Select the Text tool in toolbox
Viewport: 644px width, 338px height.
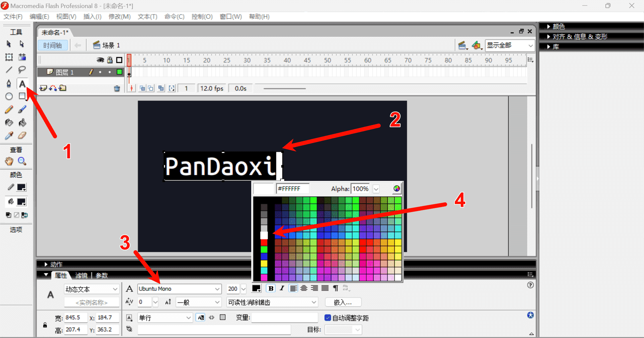[22, 83]
